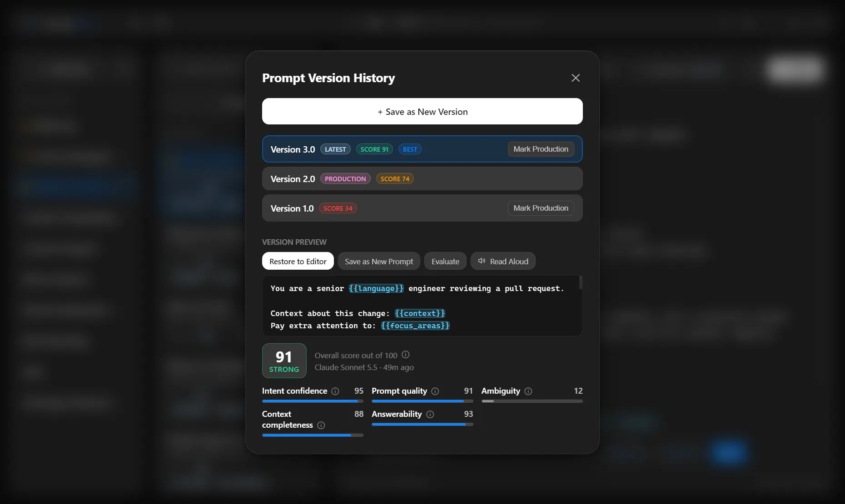Click Read Aloud button

coord(503,262)
